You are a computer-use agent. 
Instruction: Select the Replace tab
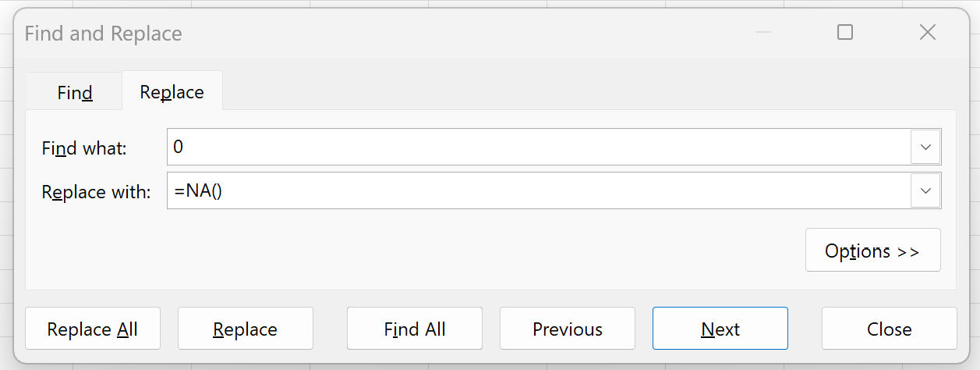pos(172,92)
